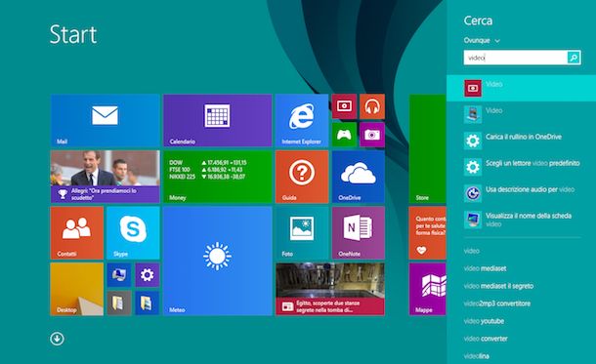Image resolution: width=596 pixels, height=364 pixels.
Task: Open the magenta Camera tile
Action: click(372, 135)
